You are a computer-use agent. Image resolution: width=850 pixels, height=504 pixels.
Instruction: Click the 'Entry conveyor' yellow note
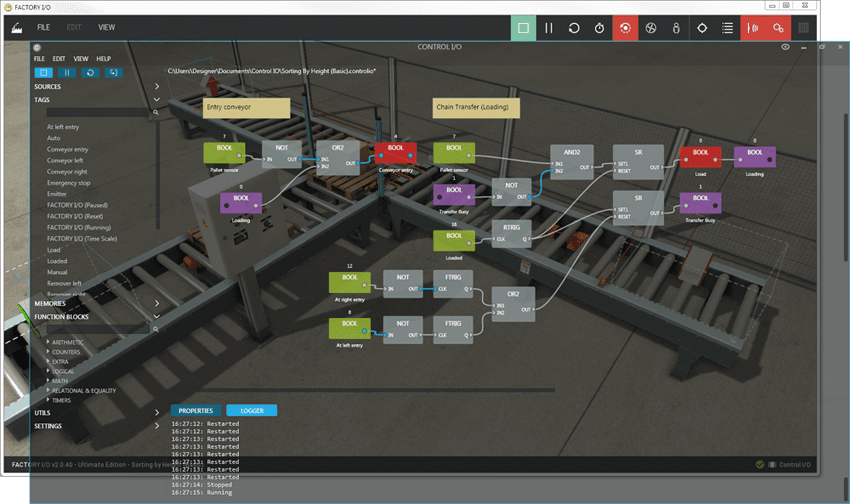247,108
